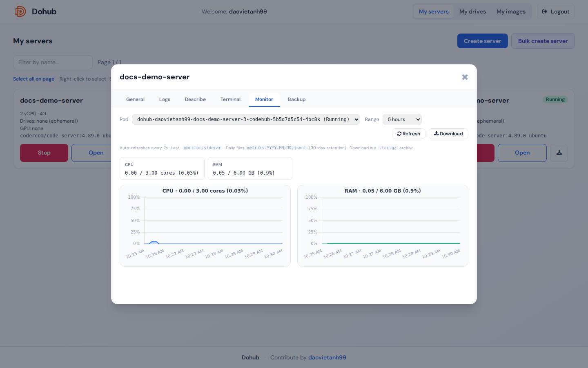This screenshot has width=588, height=368.
Task: Expand the Range 5 hours dropdown
Action: click(402, 119)
